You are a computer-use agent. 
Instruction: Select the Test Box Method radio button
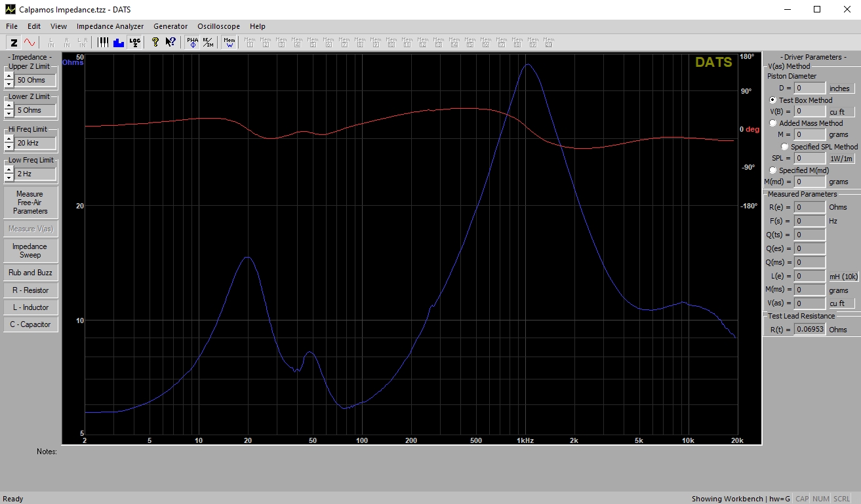tap(773, 100)
